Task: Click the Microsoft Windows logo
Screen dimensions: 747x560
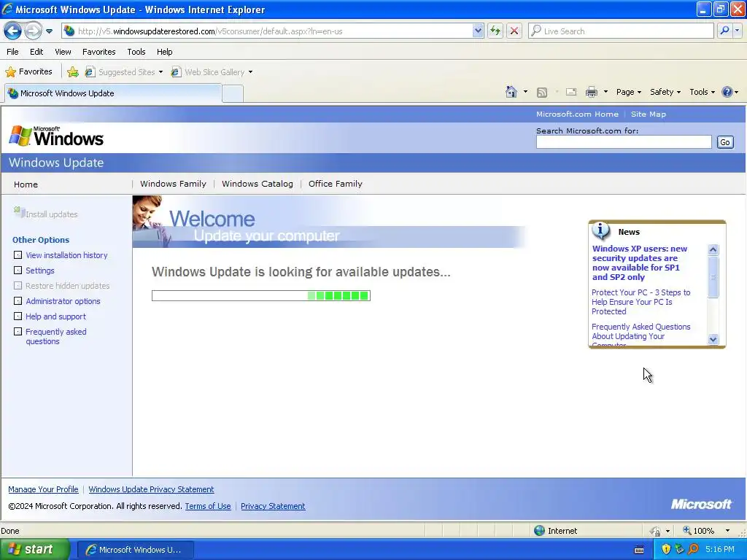Action: pyautogui.click(x=56, y=136)
